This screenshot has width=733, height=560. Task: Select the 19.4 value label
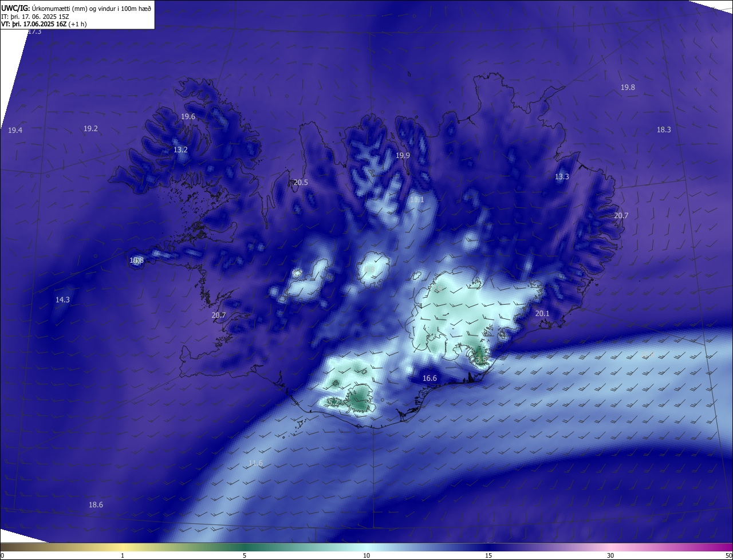15,131
